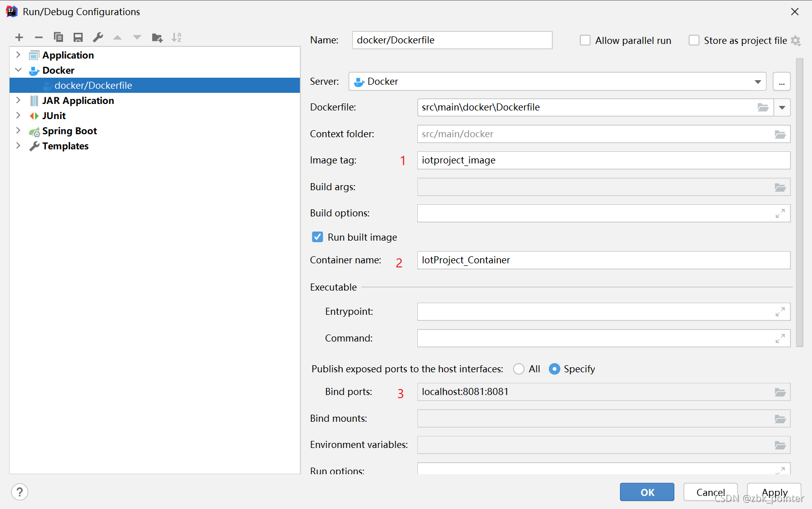This screenshot has width=812, height=509.
Task: Open the Docker Server dropdown
Action: tap(758, 82)
